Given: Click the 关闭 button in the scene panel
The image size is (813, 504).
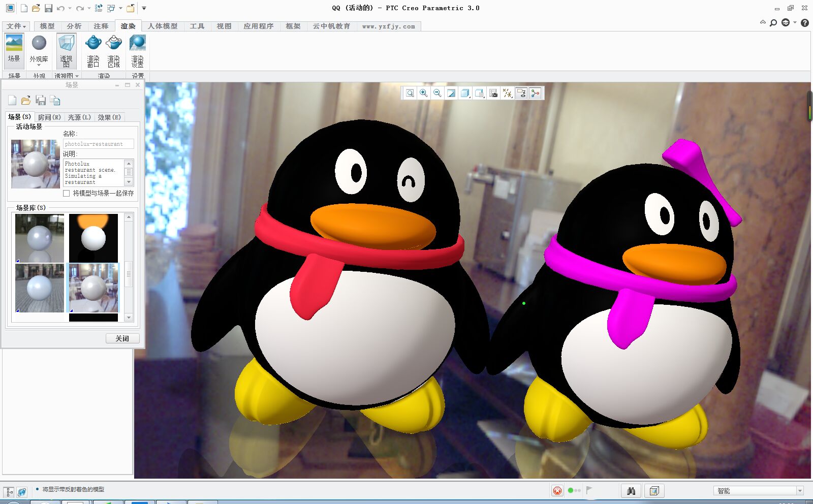Looking at the screenshot, I should [122, 338].
